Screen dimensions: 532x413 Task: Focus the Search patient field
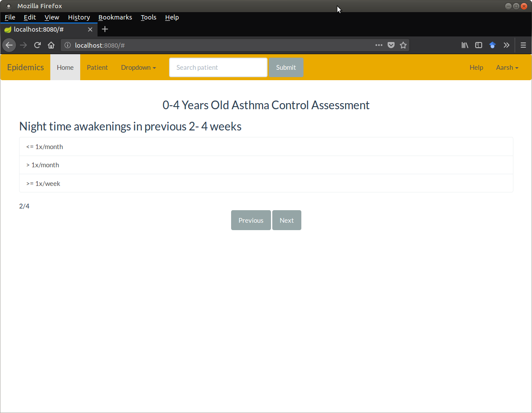pos(218,67)
